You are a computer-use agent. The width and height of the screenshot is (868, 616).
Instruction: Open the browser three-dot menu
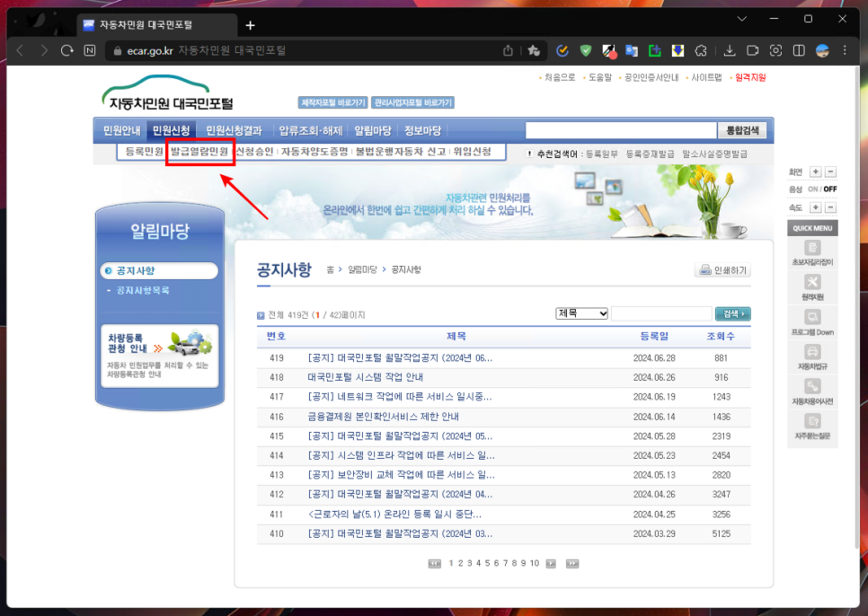tap(845, 51)
